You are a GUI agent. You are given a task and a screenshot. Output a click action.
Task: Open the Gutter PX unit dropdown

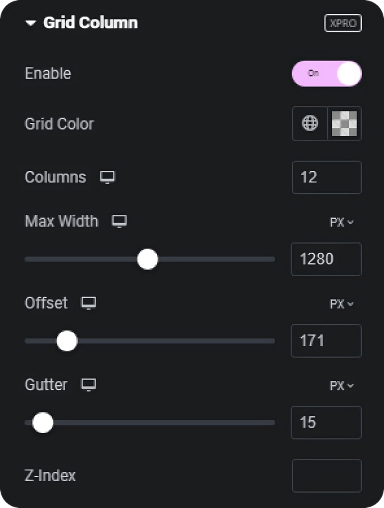pos(341,386)
